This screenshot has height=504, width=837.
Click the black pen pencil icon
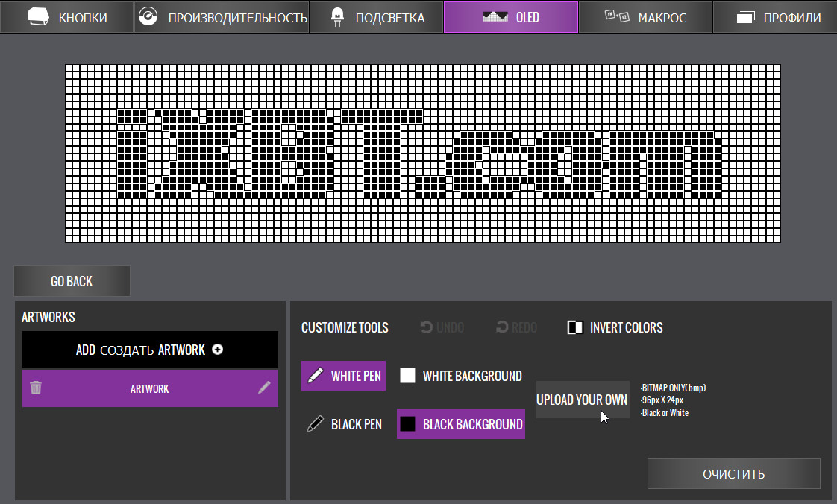[316, 423]
